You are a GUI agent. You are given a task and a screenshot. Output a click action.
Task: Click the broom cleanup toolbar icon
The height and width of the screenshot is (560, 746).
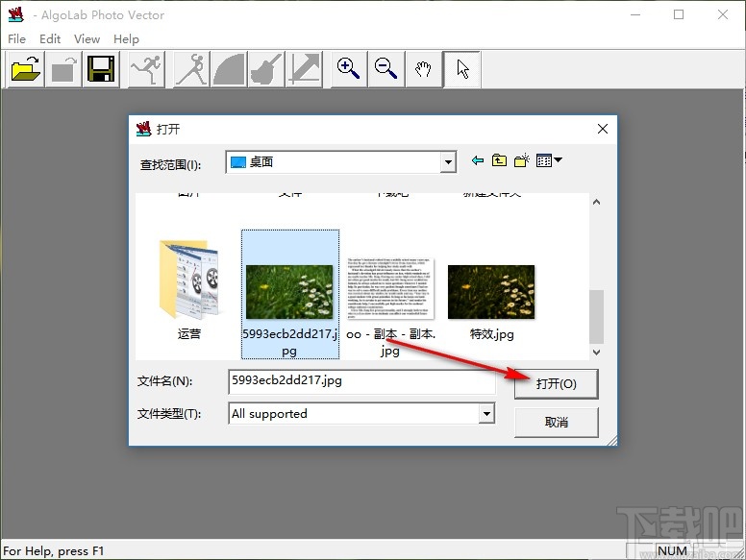tap(266, 69)
